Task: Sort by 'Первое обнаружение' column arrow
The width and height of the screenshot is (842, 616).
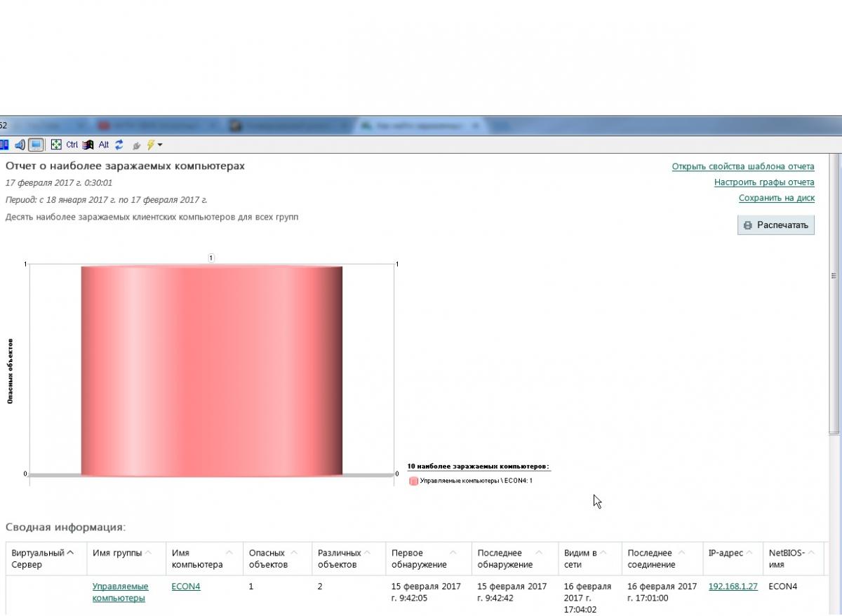Action: point(453,553)
